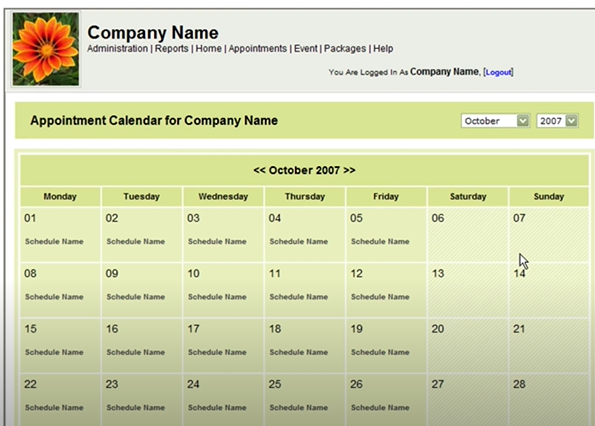The height and width of the screenshot is (426, 595).
Task: Click the orange flower company logo
Action: 46,49
